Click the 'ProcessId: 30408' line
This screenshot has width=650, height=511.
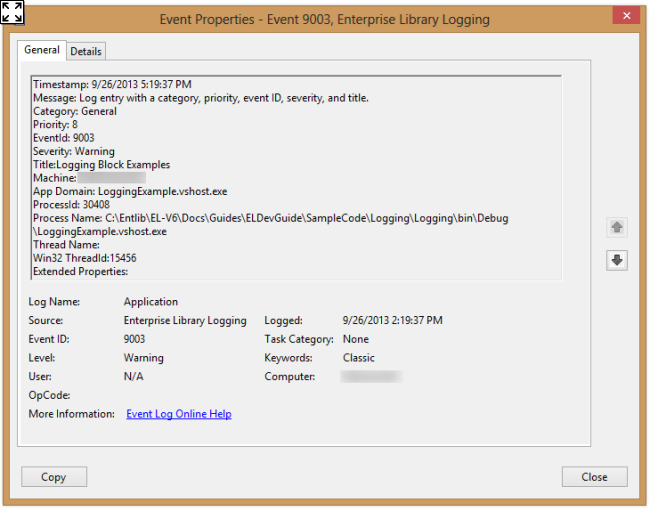point(71,204)
